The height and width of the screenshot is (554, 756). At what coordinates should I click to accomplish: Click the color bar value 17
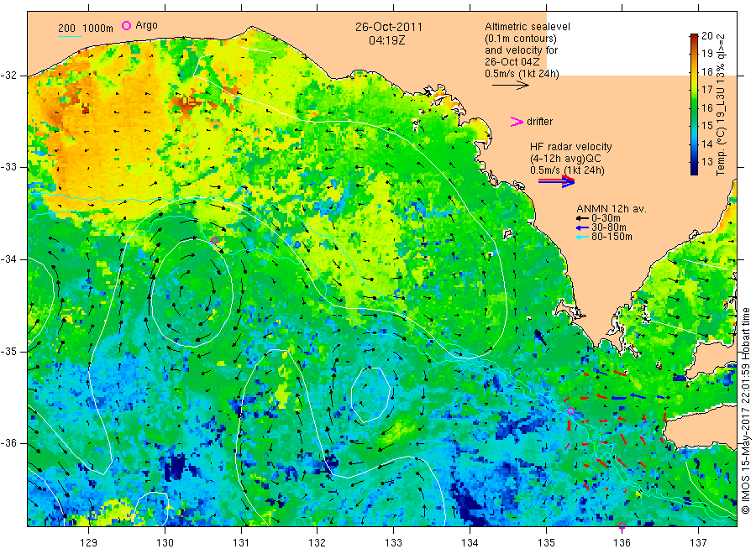706,90
